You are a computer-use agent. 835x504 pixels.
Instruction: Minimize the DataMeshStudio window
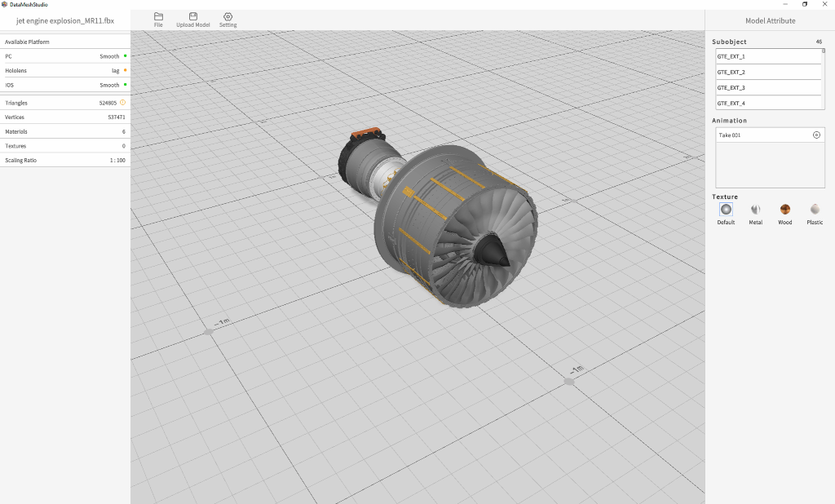[785, 4]
